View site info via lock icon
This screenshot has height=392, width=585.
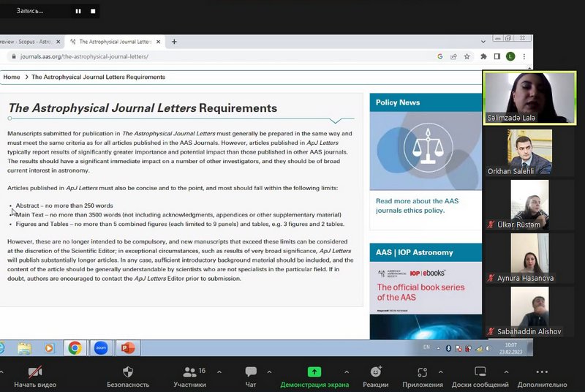click(14, 57)
